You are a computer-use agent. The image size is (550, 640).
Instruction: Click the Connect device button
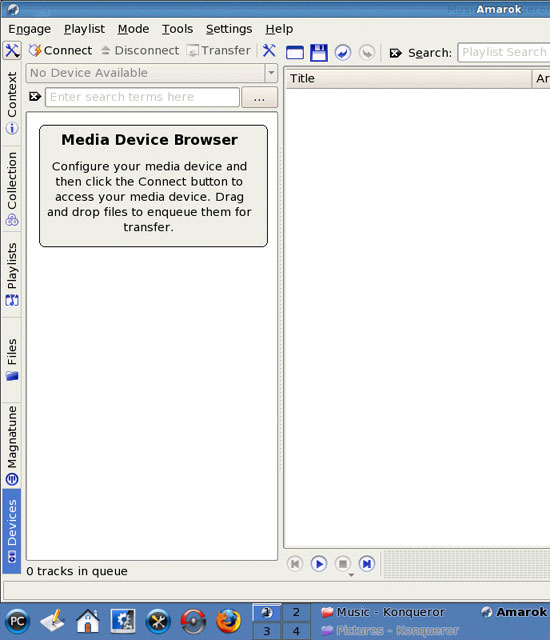[60, 51]
